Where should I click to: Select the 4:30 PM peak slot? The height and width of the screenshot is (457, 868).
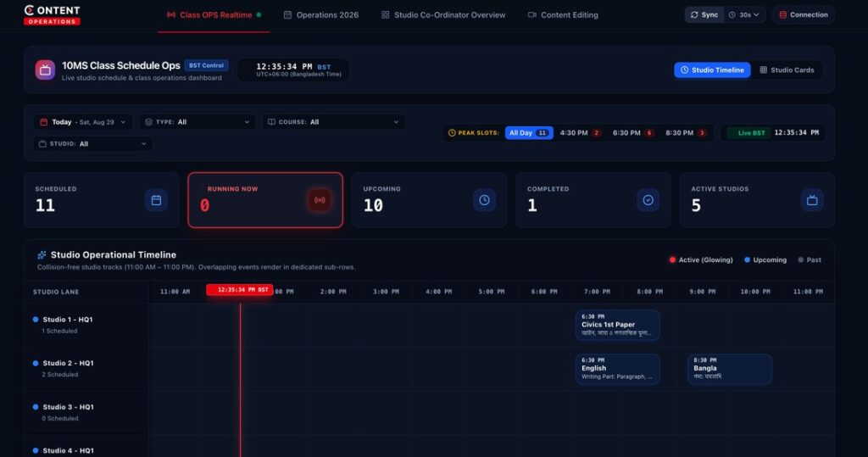580,133
